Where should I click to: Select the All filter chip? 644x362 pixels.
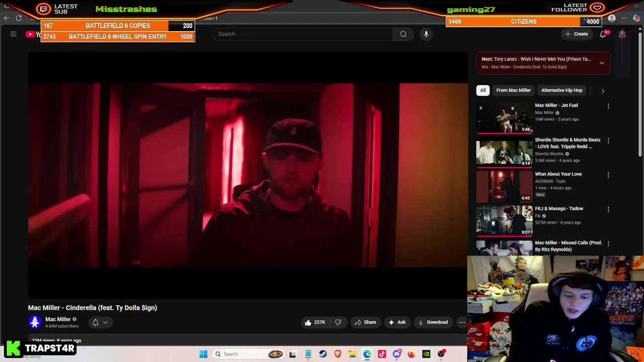(483, 90)
